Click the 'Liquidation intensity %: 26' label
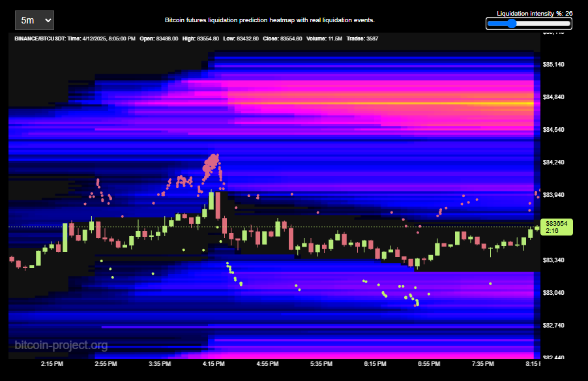588x381 pixels. coord(535,14)
